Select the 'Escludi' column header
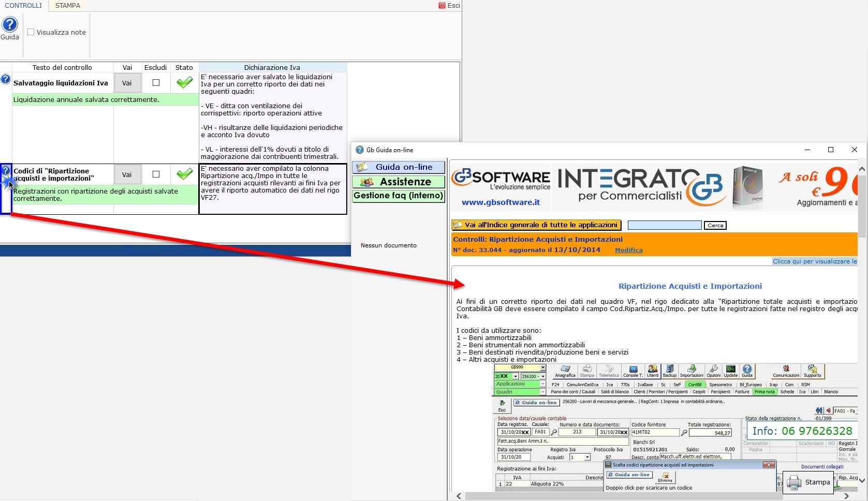Viewport: 868px width, 501px height. (155, 67)
